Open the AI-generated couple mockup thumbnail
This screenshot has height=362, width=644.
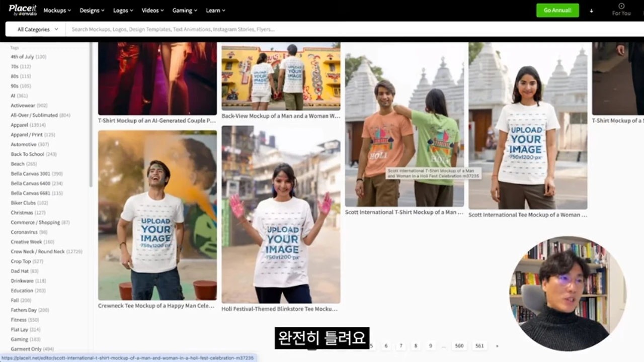tap(157, 79)
